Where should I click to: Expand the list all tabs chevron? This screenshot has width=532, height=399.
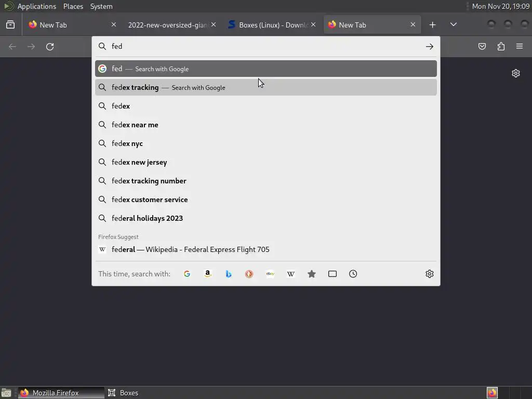pyautogui.click(x=453, y=24)
